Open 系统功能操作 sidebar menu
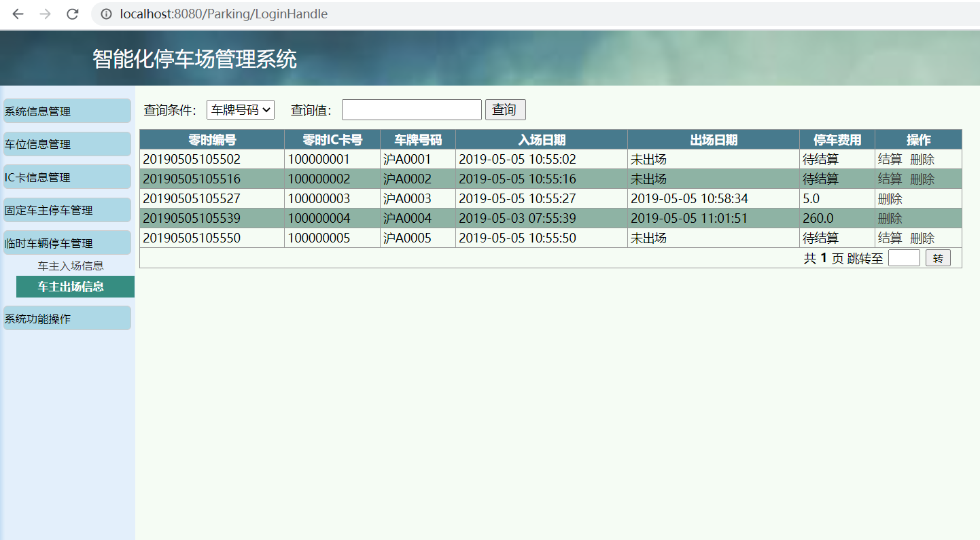Viewport: 980px width, 540px height. 67,318
